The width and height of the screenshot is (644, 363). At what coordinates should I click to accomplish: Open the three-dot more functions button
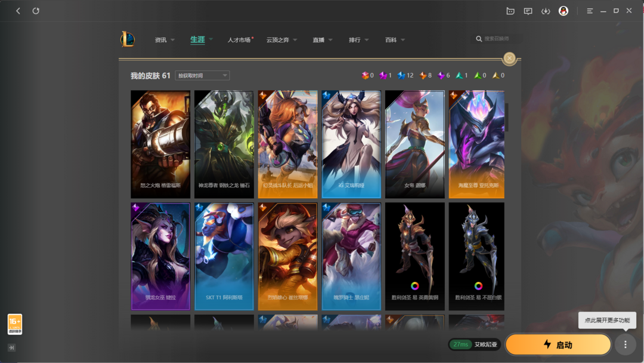coord(625,344)
